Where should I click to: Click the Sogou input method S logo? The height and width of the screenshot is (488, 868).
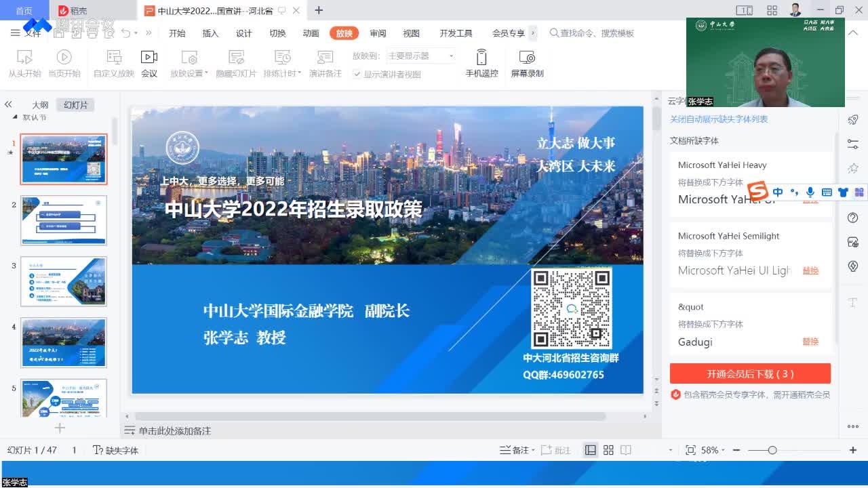(757, 191)
